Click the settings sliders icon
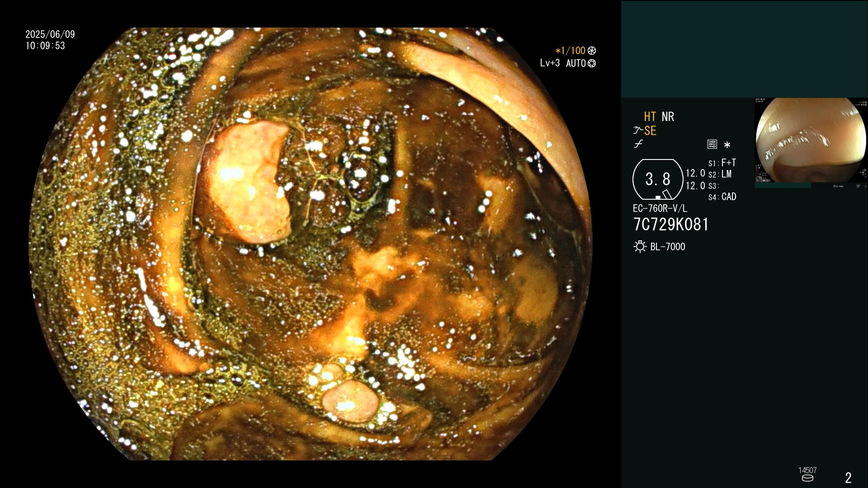The height and width of the screenshot is (488, 868). point(712,145)
